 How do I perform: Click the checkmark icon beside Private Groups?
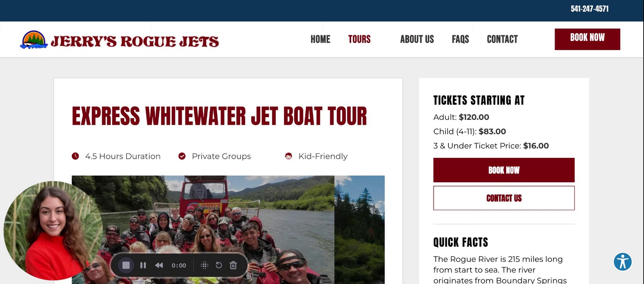click(x=182, y=156)
